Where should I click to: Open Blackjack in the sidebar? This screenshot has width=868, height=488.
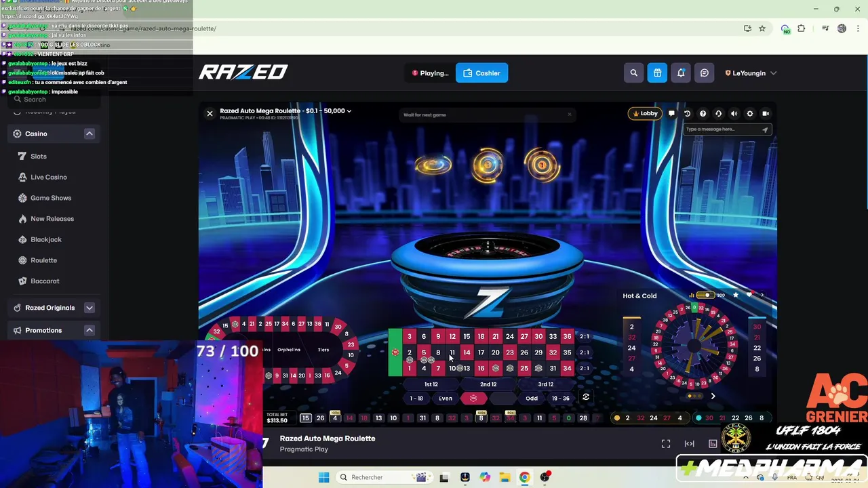pos(46,239)
